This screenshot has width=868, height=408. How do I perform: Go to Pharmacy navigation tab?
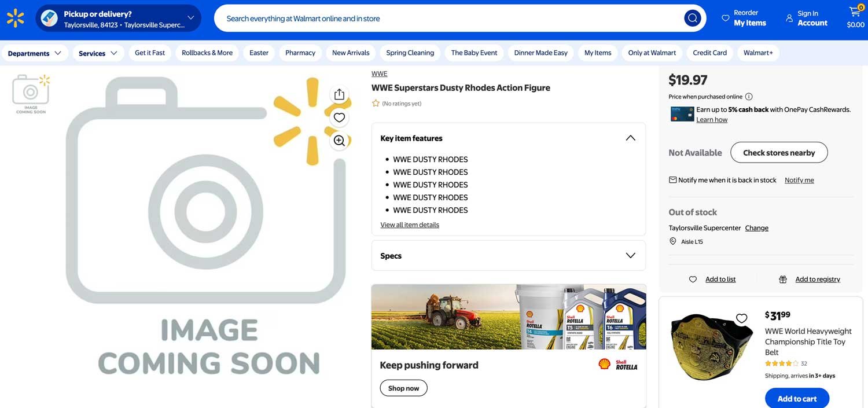pos(300,53)
